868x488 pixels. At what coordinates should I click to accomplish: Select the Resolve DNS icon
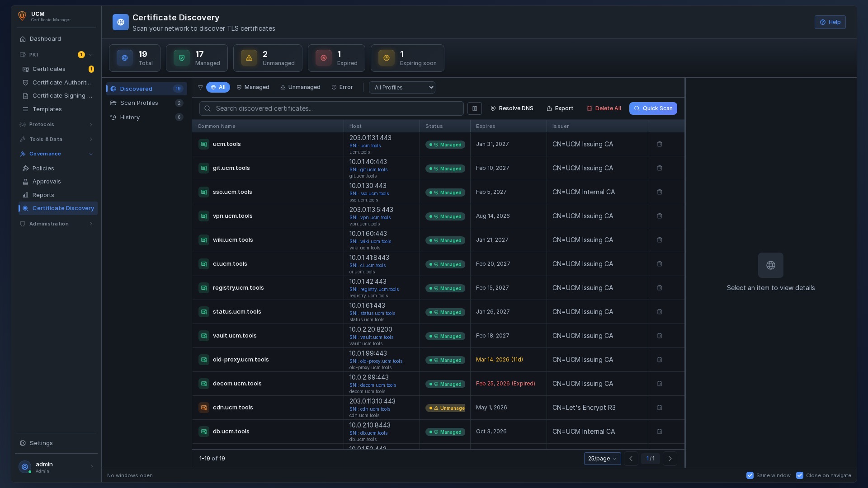pos(493,108)
